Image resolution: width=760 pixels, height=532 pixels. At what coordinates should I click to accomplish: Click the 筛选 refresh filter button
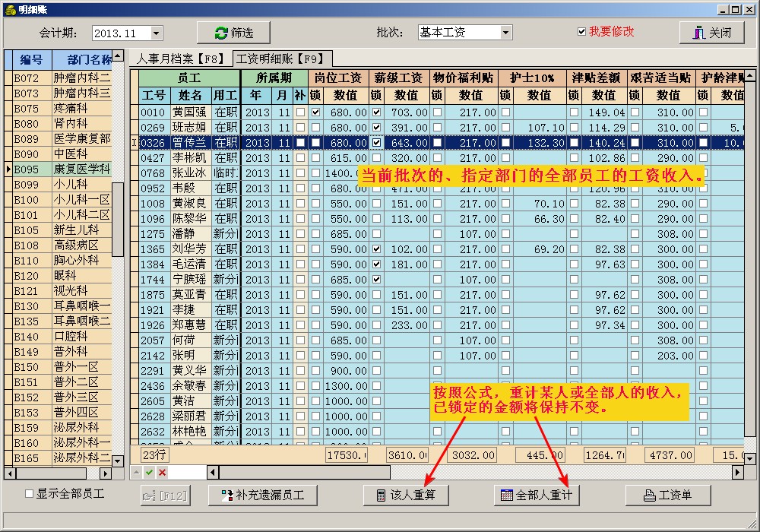click(x=233, y=33)
